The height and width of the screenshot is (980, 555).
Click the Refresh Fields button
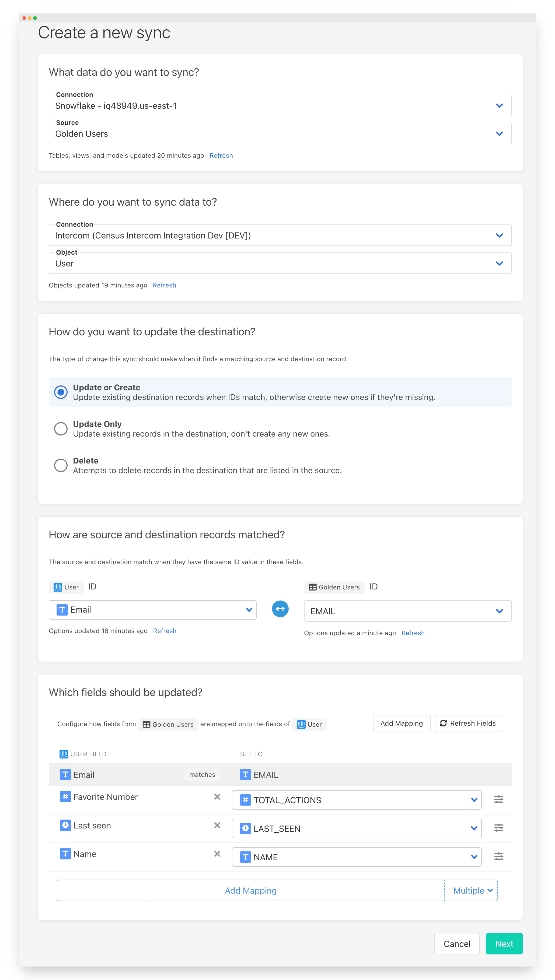pyautogui.click(x=469, y=723)
